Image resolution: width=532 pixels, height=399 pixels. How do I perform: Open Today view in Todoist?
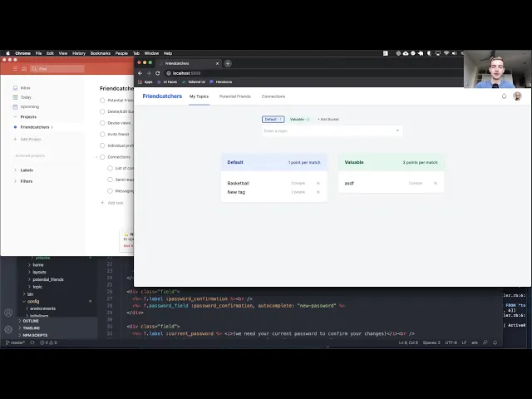22,97
